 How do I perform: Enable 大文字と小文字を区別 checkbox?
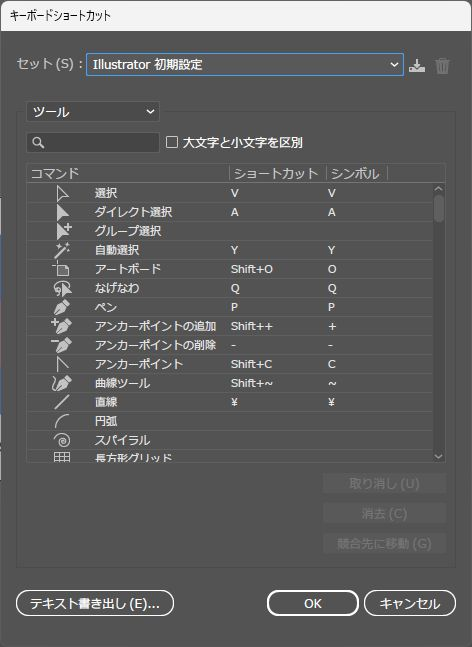[172, 142]
